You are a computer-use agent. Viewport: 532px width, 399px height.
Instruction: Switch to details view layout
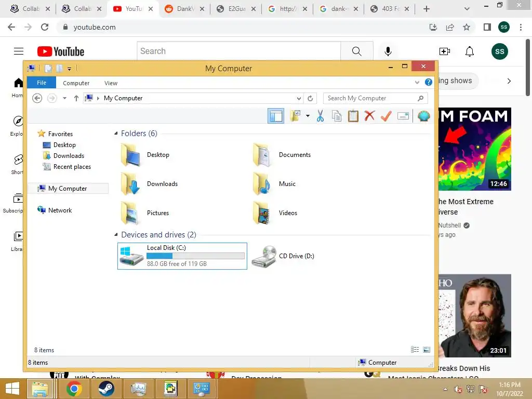(415, 350)
